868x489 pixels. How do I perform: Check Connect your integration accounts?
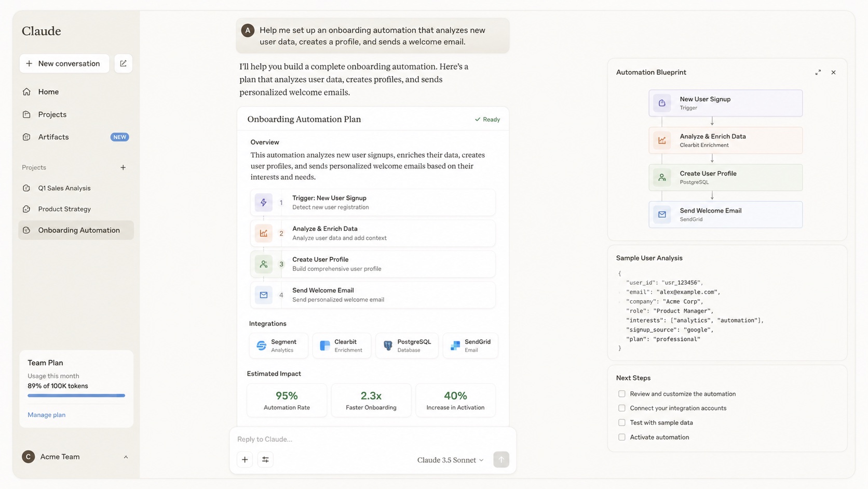coord(622,408)
